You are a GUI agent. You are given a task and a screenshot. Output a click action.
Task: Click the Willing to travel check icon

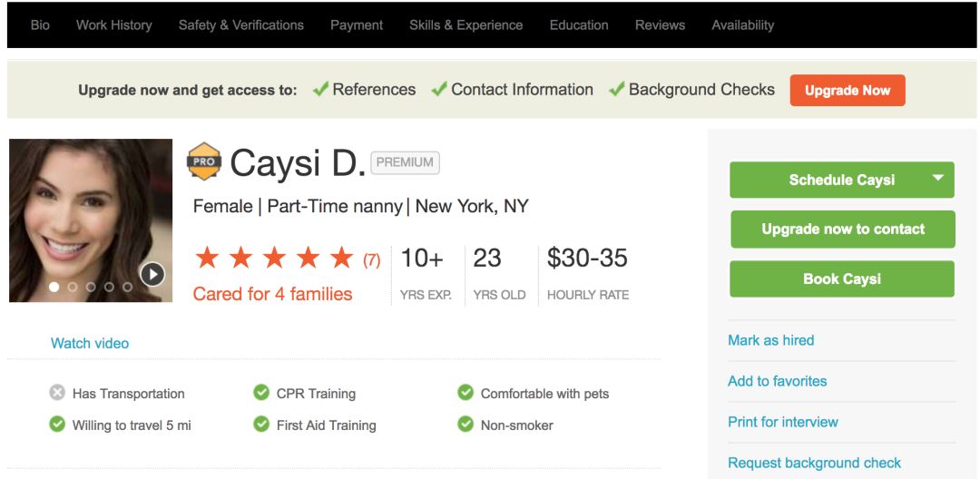[x=57, y=424]
